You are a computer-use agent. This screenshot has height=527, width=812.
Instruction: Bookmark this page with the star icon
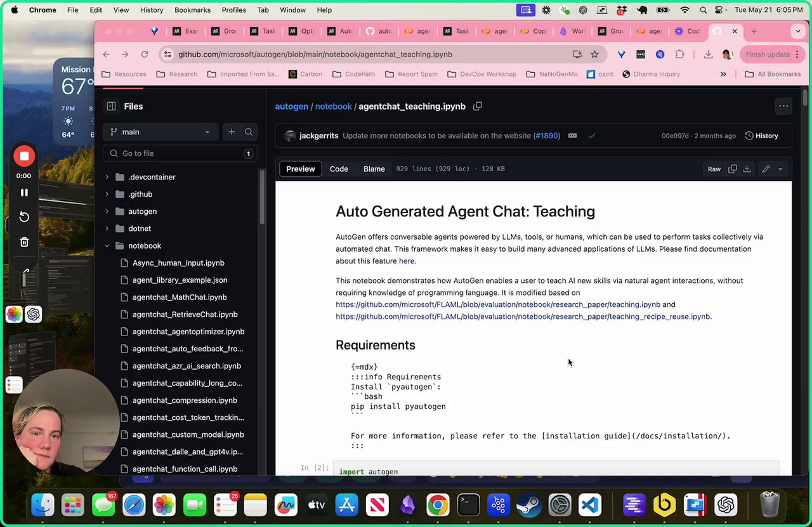594,55
